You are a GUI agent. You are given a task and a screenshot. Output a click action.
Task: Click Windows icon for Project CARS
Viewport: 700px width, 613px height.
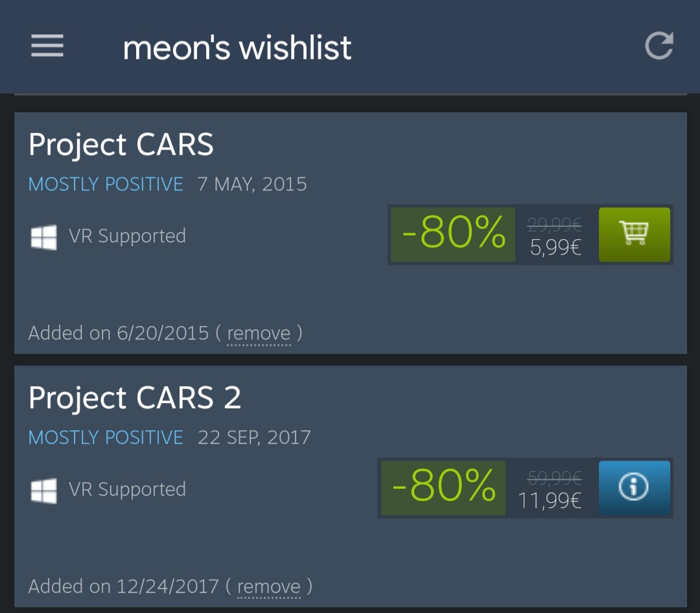(x=43, y=237)
